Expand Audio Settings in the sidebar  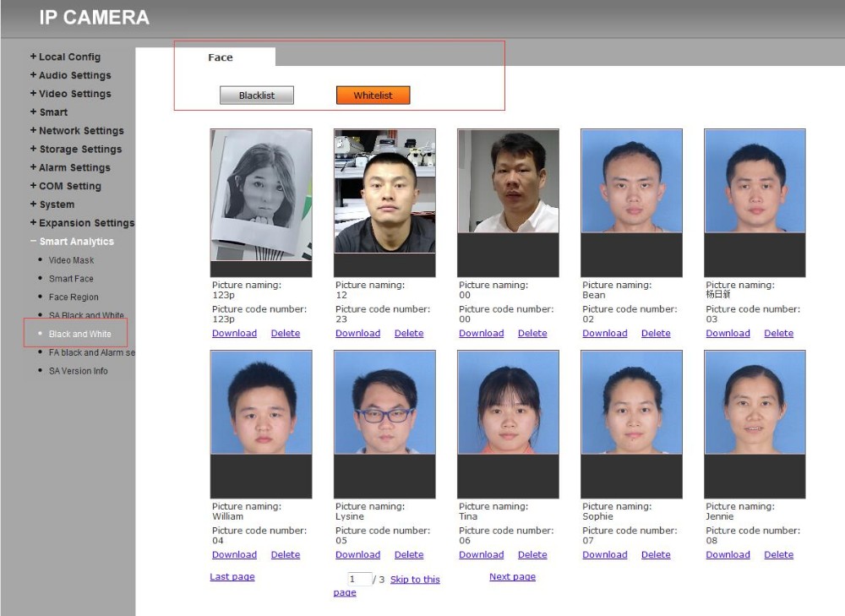(x=71, y=75)
